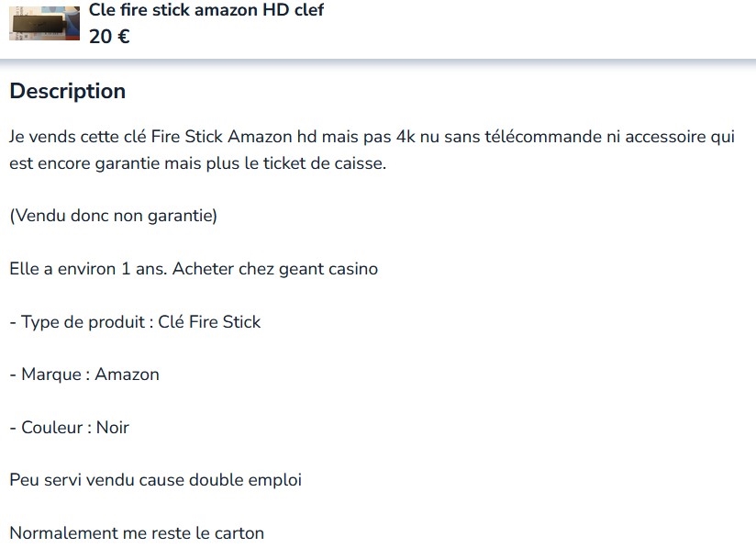The width and height of the screenshot is (756, 559).
Task: Click the word "accessoire" in the description
Action: point(666,138)
